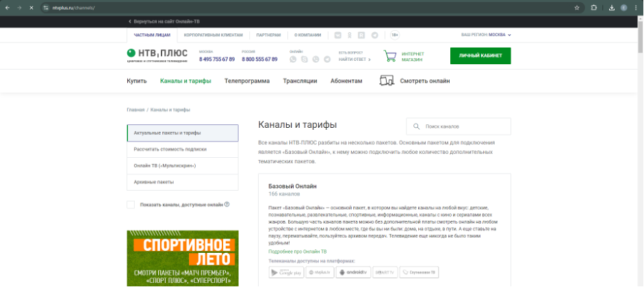Click the Viber icon under Онлайн
The height and width of the screenshot is (287, 644).
pos(315,59)
